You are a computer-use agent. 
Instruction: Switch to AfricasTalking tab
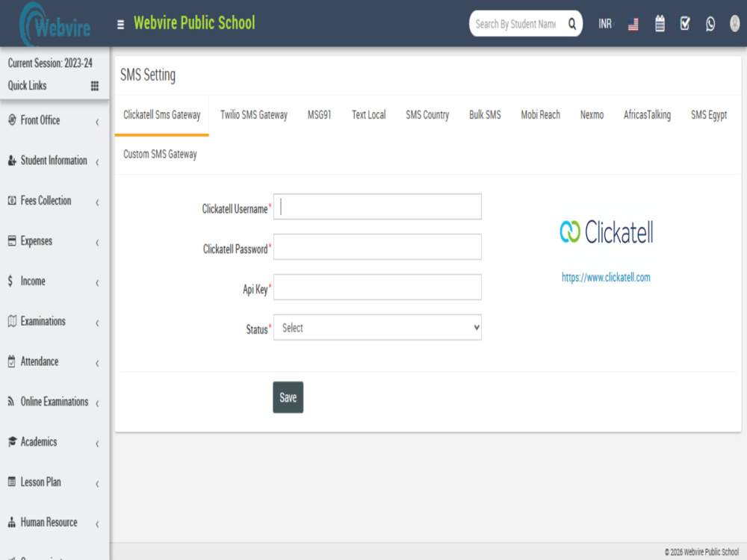point(648,115)
